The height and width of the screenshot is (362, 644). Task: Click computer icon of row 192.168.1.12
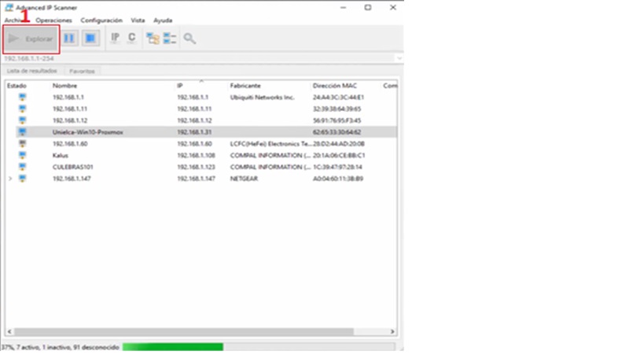[23, 120]
